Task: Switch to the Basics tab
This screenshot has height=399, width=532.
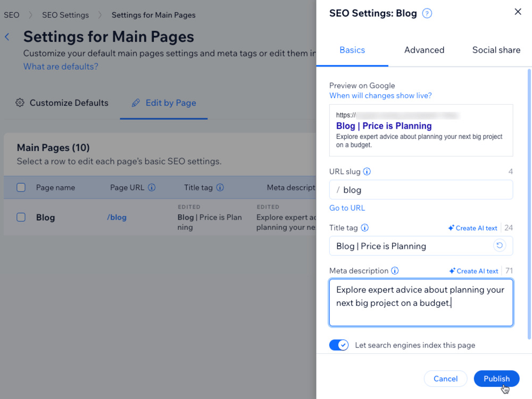Action: pyautogui.click(x=352, y=50)
